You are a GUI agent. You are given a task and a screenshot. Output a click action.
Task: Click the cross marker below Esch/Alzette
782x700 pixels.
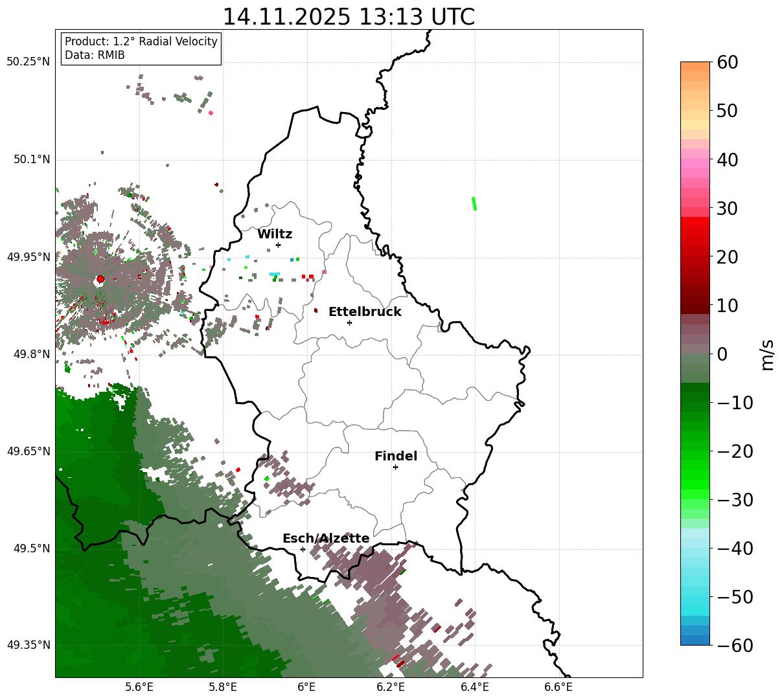click(303, 549)
